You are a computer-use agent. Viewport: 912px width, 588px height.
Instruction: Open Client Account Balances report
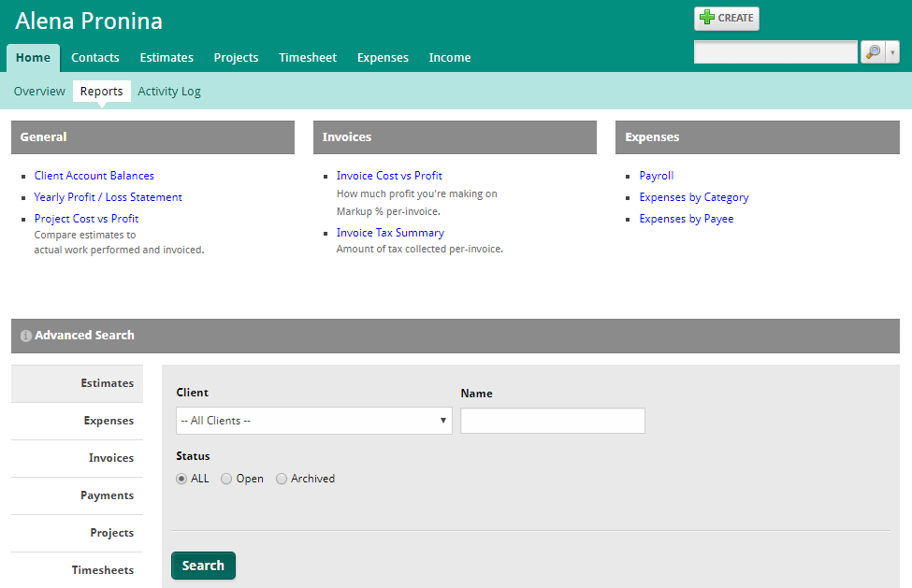coord(94,176)
